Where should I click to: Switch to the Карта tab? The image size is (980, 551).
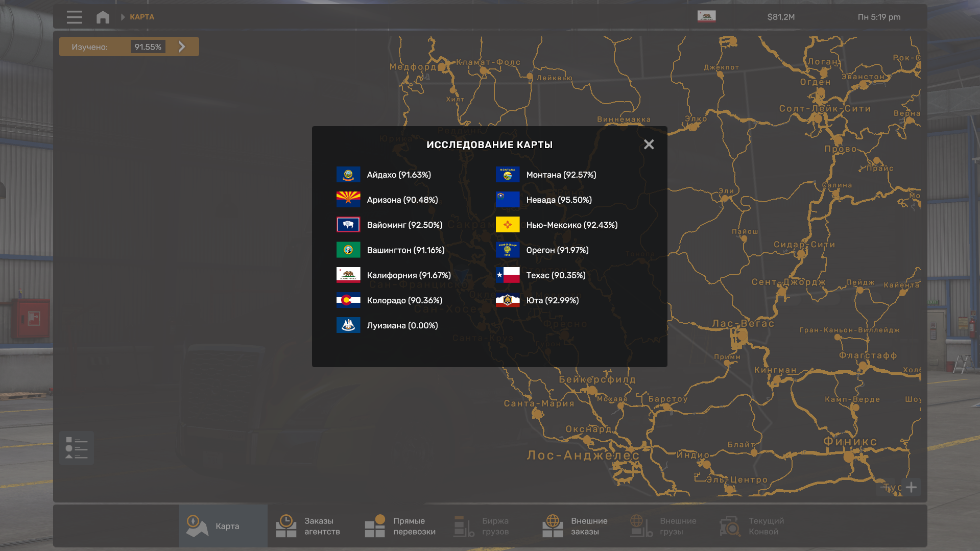(x=223, y=526)
